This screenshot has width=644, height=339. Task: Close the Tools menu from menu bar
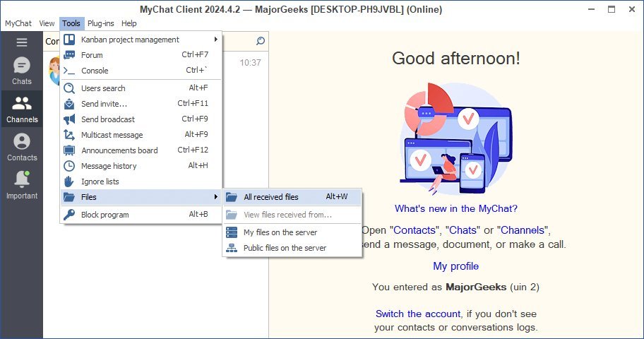click(71, 23)
